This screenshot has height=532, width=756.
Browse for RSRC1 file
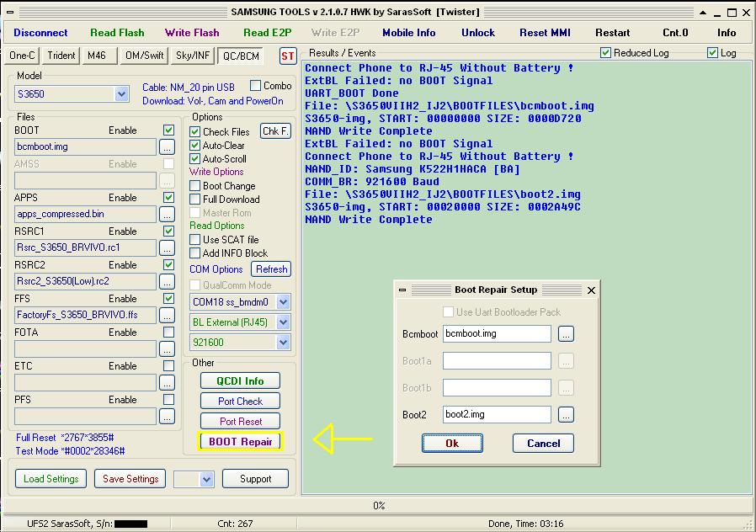[167, 247]
